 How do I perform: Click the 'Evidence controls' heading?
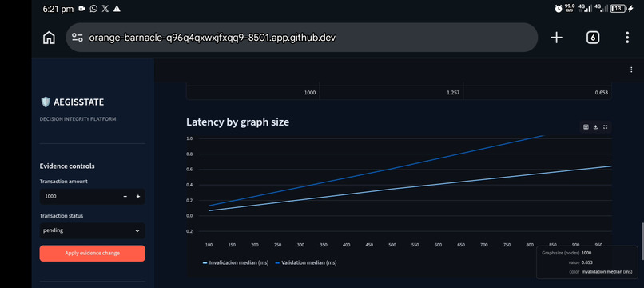[67, 166]
